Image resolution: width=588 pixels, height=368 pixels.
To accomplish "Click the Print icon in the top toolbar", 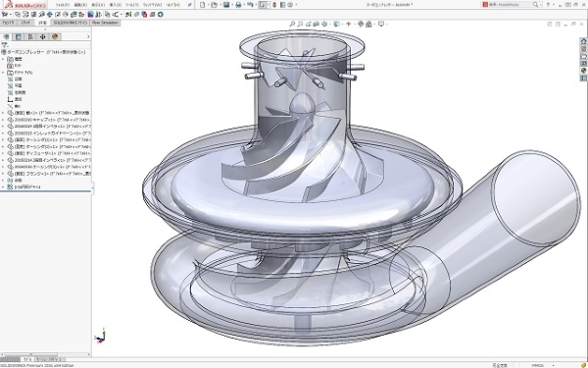I will [238, 5].
